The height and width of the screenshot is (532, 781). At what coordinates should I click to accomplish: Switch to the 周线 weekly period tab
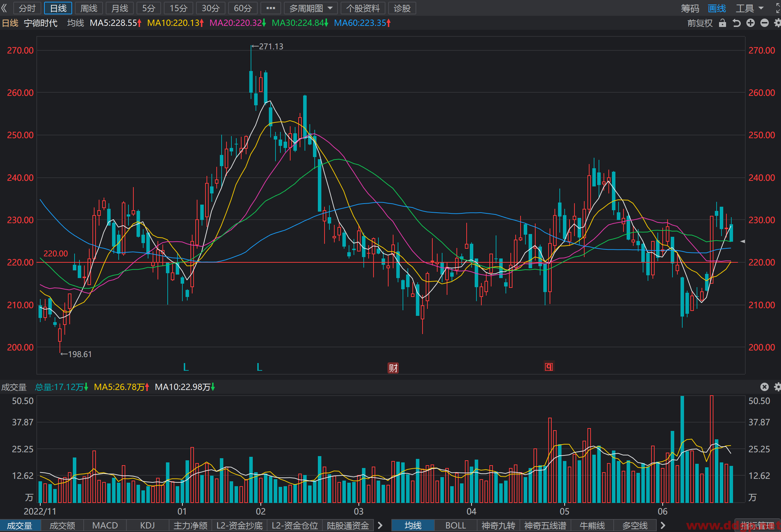tap(89, 8)
